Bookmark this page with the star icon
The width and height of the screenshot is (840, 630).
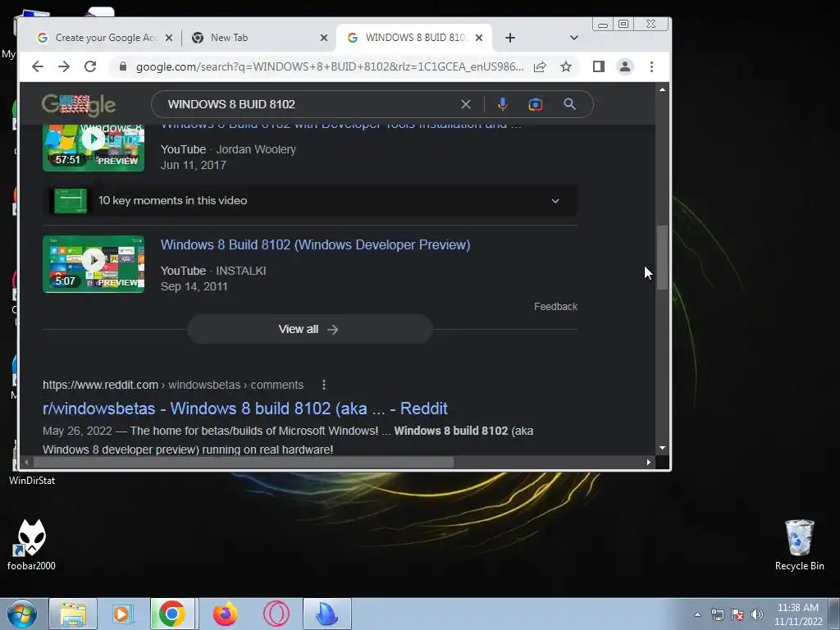(x=566, y=66)
